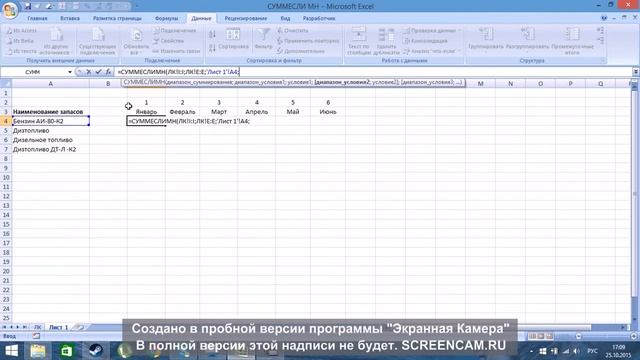Screen dimensions: 640x360
Task: Click Наименование запасов cell
Action: pos(51,112)
